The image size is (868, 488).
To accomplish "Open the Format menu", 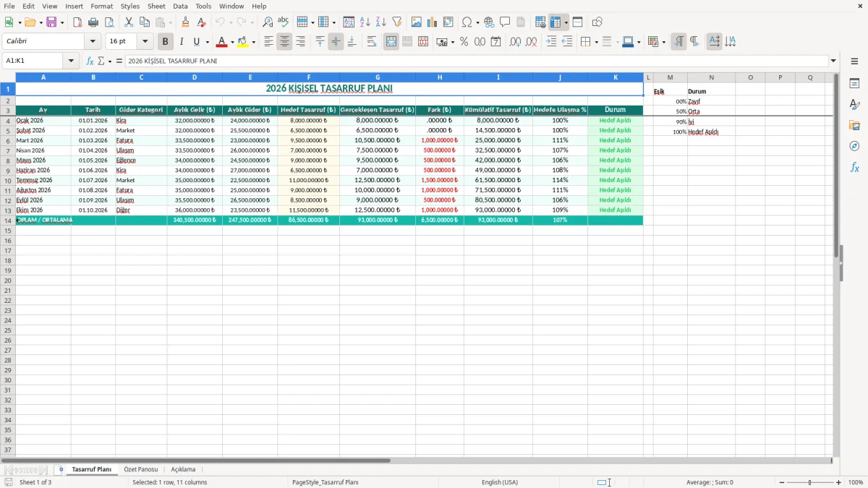I will (101, 6).
